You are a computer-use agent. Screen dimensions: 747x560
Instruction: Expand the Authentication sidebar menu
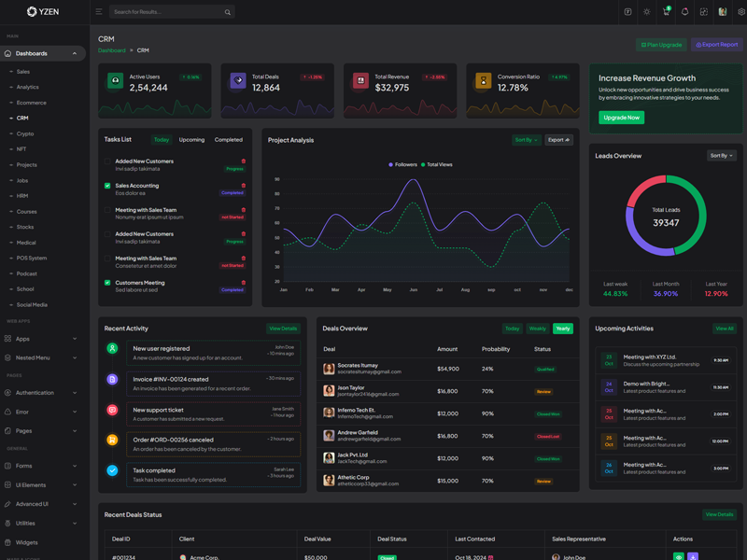click(x=41, y=393)
